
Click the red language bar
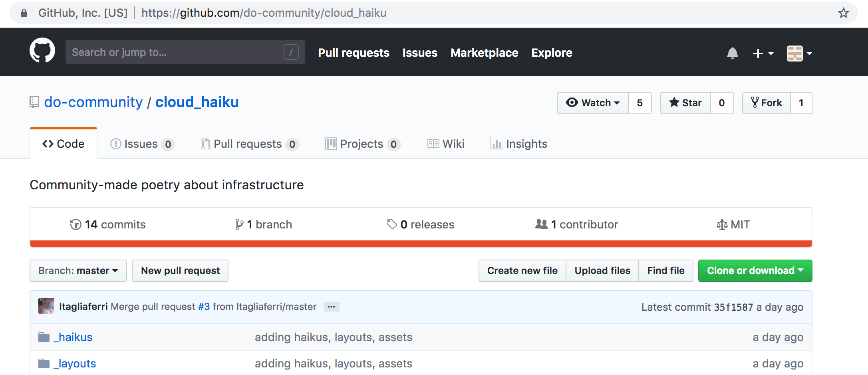(x=421, y=244)
